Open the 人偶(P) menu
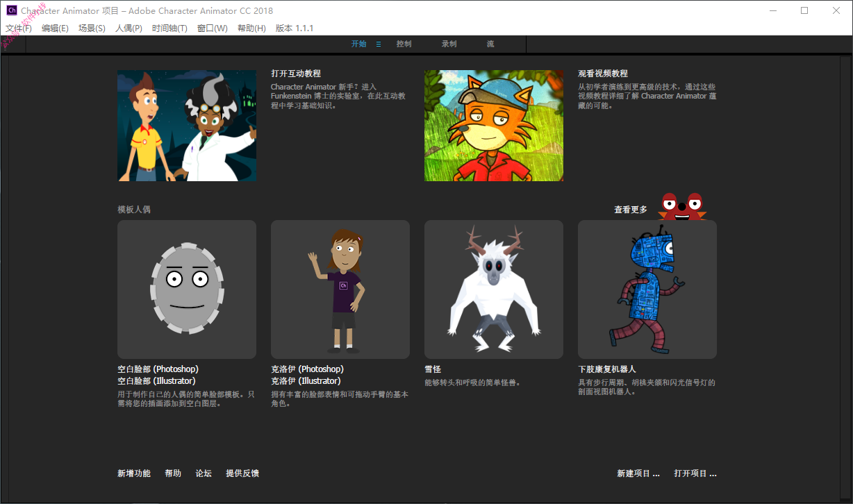Viewport: 853px width, 504px height. (x=129, y=28)
